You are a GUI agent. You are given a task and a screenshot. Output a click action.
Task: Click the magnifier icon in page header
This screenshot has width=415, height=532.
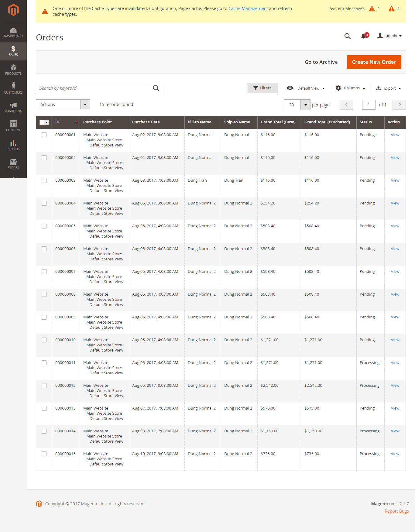(x=347, y=36)
